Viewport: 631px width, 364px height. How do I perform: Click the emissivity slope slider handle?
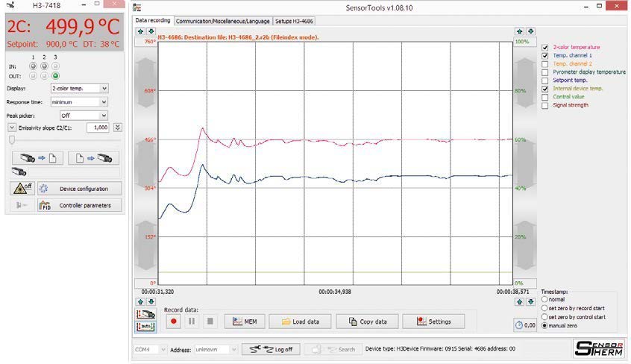[x=12, y=139]
